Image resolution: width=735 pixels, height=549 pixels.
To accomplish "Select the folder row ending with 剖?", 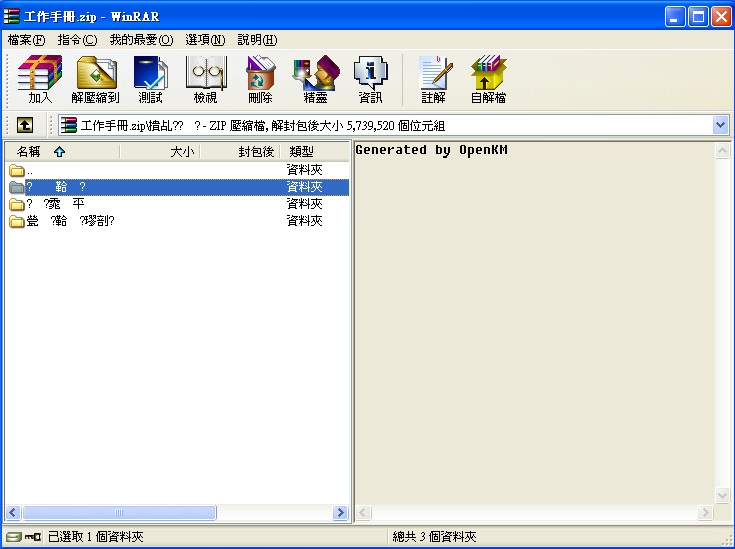I will click(x=177, y=221).
